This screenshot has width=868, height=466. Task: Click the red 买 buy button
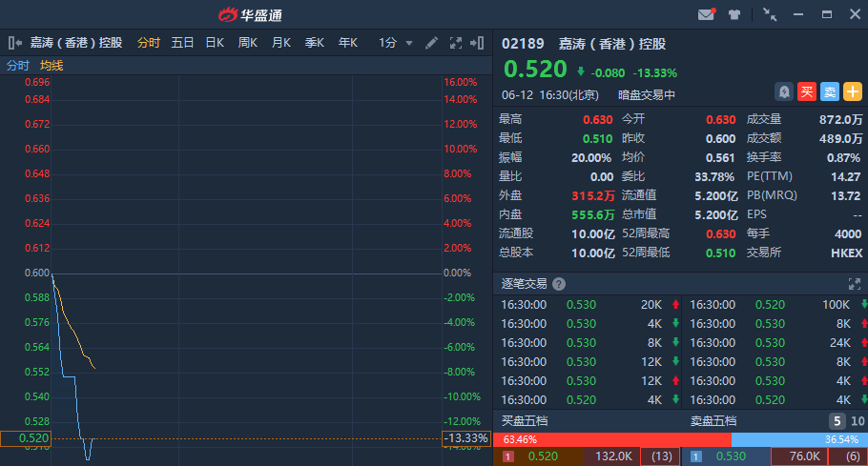pos(807,91)
